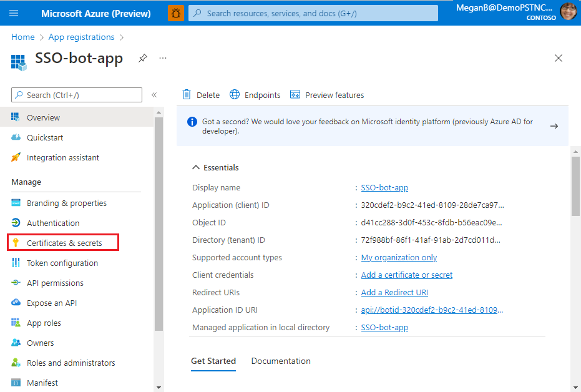Click the Roles and administrators icon

[16, 363]
